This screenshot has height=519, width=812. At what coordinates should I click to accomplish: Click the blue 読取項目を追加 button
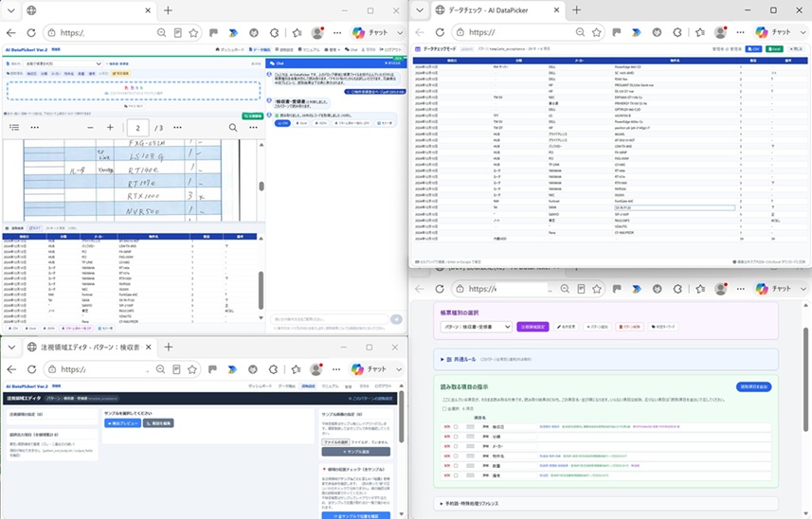[x=753, y=386]
